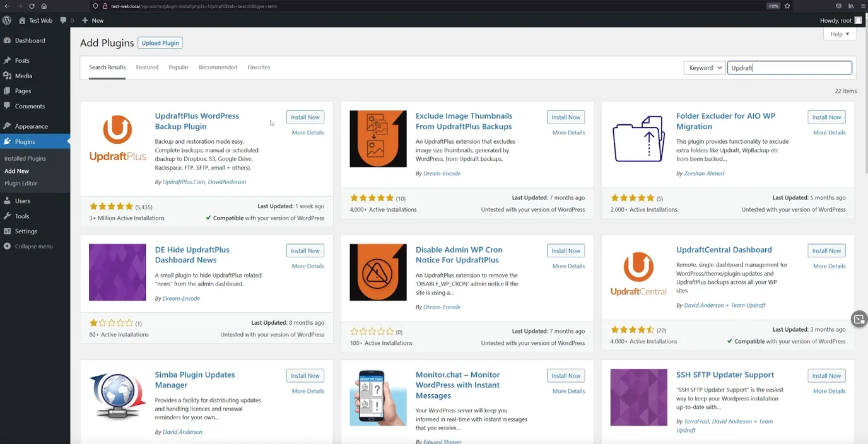Image resolution: width=868 pixels, height=444 pixels.
Task: More Details for DE Hide UpdraftPlus
Action: (308, 266)
